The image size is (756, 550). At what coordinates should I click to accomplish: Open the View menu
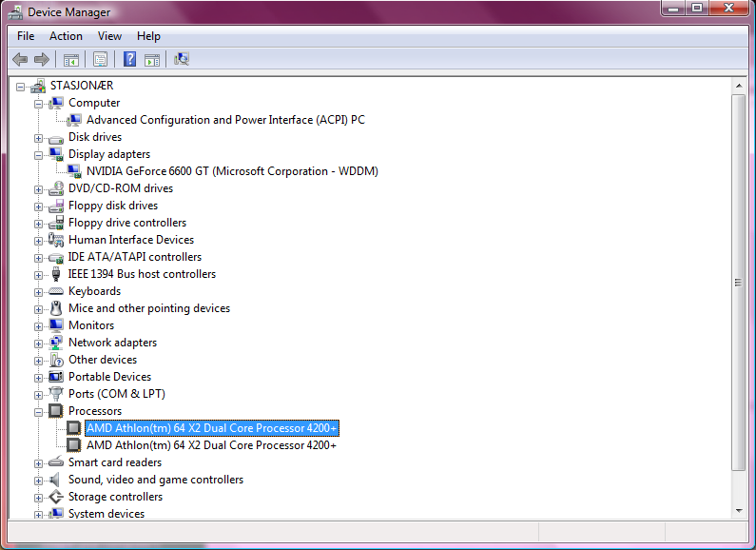tap(109, 36)
